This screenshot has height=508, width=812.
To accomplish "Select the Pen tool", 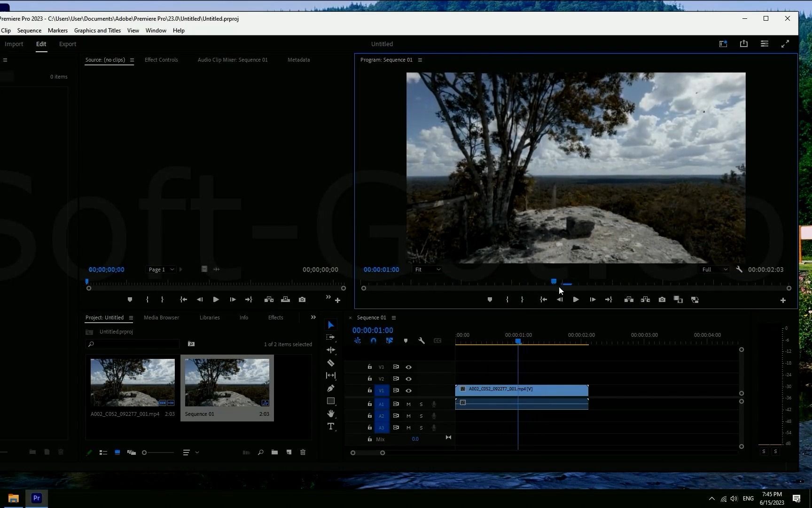I will [x=331, y=388].
